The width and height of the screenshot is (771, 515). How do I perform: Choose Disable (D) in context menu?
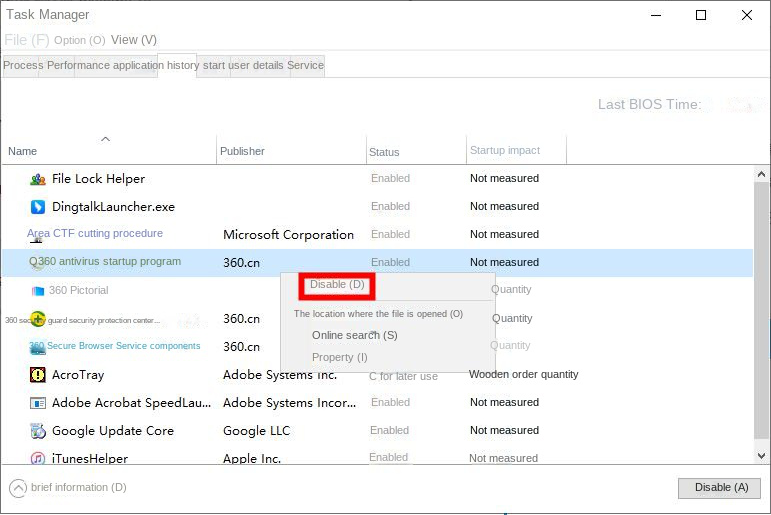click(338, 285)
